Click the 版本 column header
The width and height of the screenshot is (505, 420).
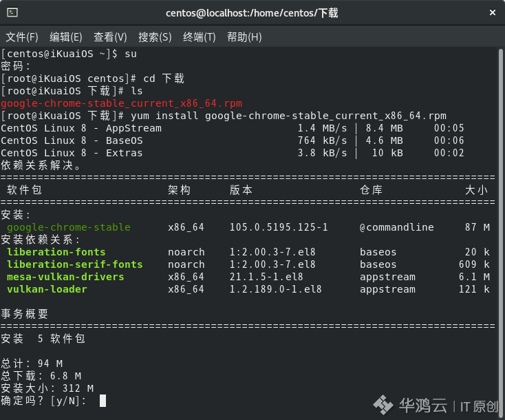pyautogui.click(x=241, y=190)
